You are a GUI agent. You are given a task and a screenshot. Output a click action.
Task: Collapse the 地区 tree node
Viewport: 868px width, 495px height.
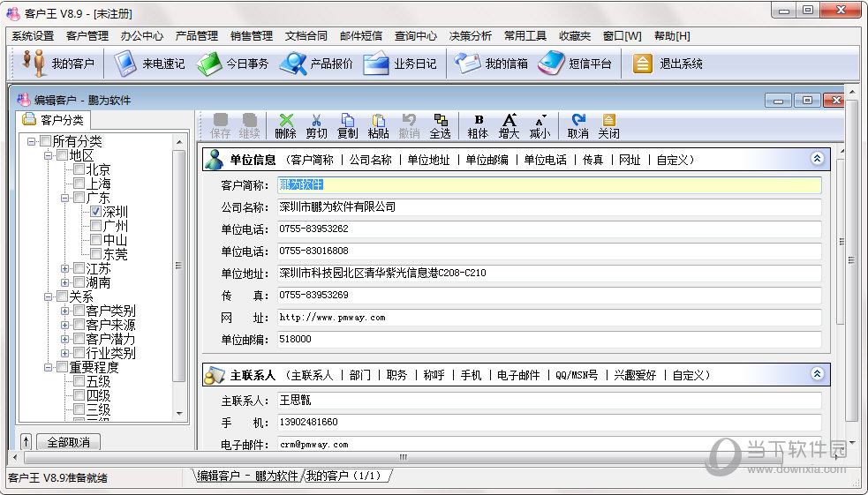pyautogui.click(x=49, y=155)
